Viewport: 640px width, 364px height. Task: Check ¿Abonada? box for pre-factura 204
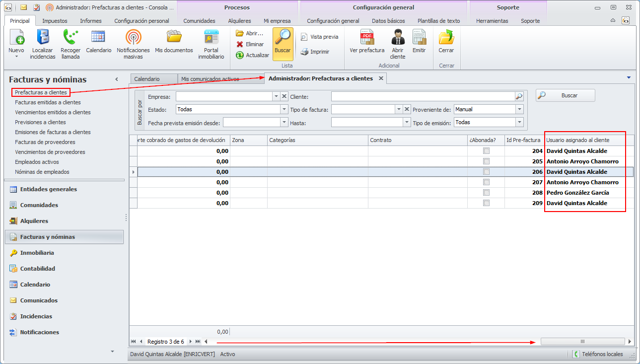pyautogui.click(x=486, y=151)
